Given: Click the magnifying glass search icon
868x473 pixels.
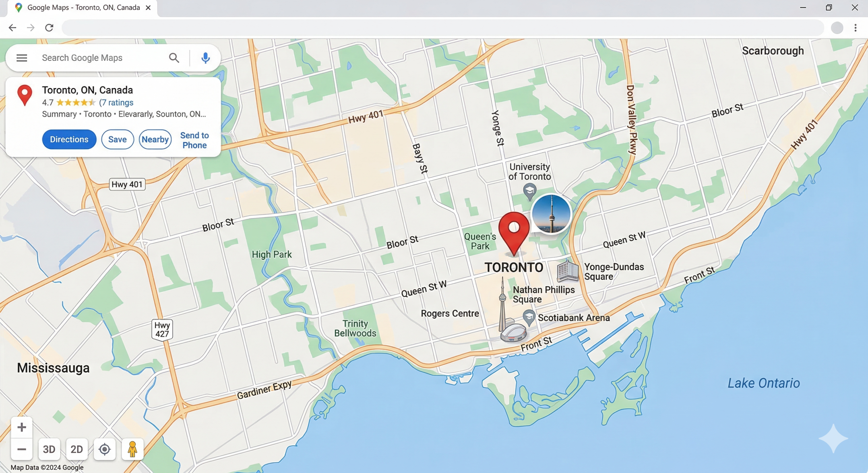Looking at the screenshot, I should 174,58.
